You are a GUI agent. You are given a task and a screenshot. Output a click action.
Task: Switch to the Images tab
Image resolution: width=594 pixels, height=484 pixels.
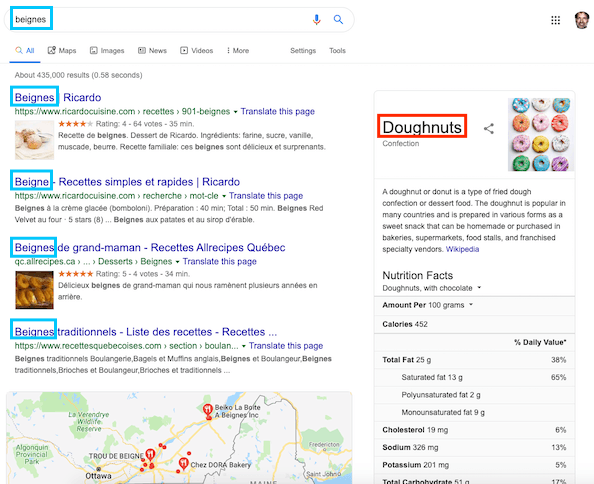coord(107,50)
